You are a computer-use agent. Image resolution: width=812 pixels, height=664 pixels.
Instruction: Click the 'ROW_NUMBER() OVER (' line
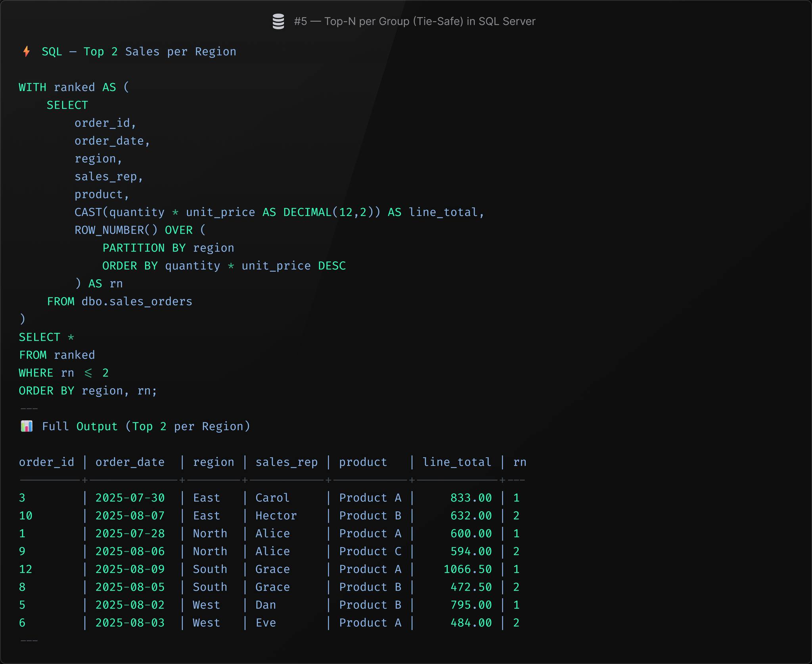[x=140, y=230]
